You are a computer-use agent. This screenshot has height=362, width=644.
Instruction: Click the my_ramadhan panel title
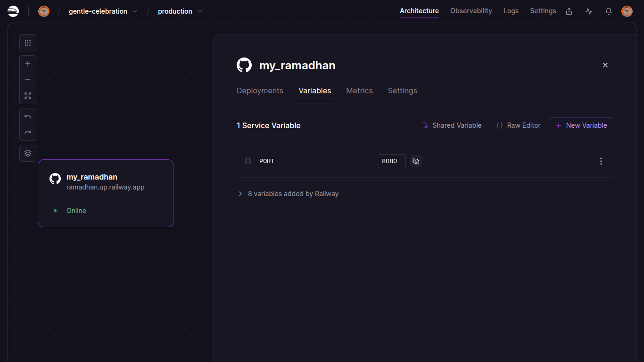[297, 66]
